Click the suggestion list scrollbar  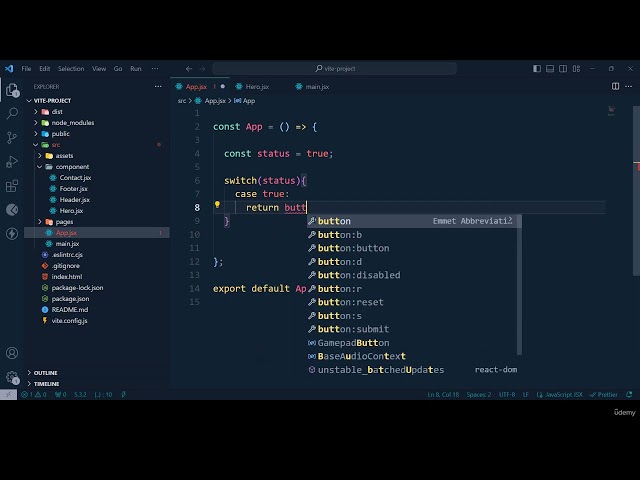(x=519, y=285)
